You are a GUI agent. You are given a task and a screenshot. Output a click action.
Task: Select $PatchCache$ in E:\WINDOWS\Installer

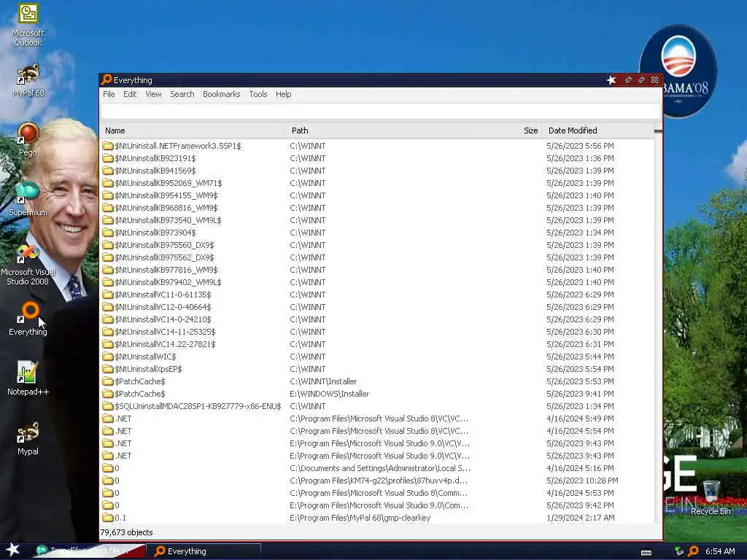click(139, 393)
